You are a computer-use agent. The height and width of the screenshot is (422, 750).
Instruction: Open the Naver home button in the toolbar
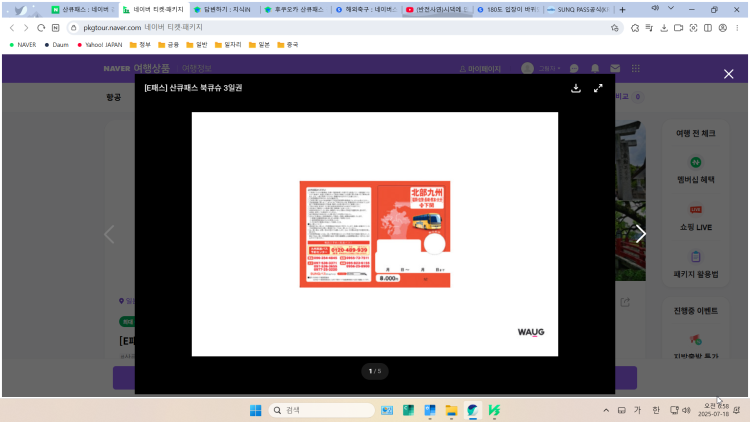(x=55, y=28)
